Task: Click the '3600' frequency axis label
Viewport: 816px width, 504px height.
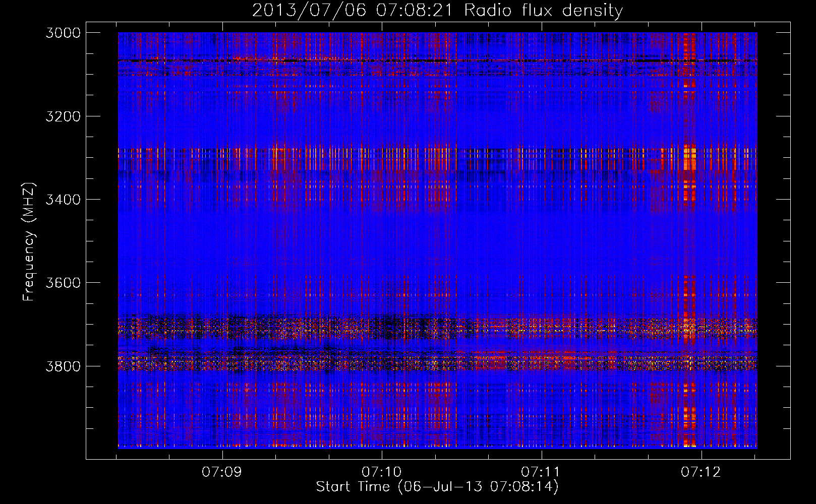Action: (x=63, y=283)
